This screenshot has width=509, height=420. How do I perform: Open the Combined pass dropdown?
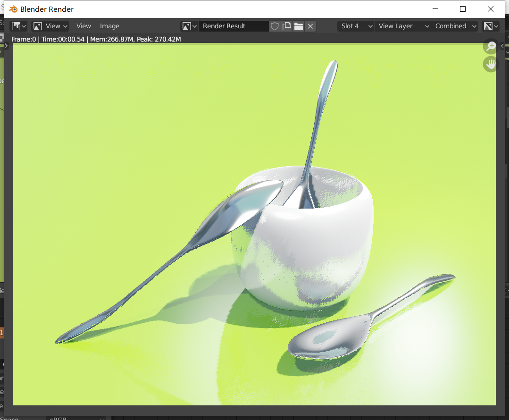tap(454, 26)
